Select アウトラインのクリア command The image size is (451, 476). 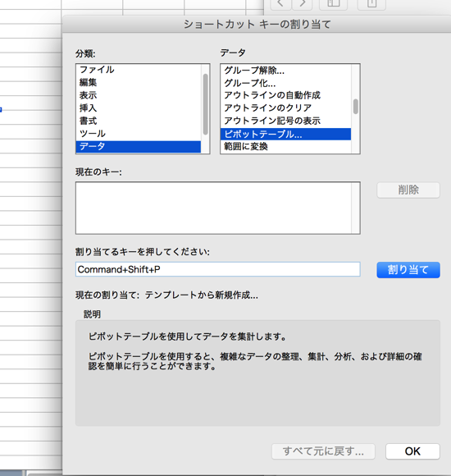[x=285, y=108]
